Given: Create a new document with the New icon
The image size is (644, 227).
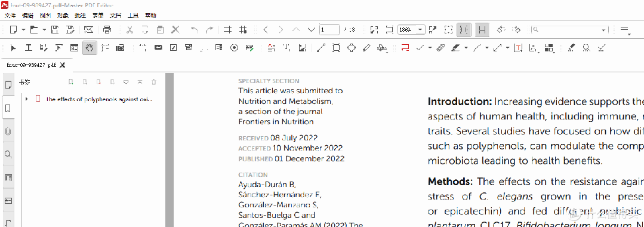Looking at the screenshot, I should (x=14, y=30).
